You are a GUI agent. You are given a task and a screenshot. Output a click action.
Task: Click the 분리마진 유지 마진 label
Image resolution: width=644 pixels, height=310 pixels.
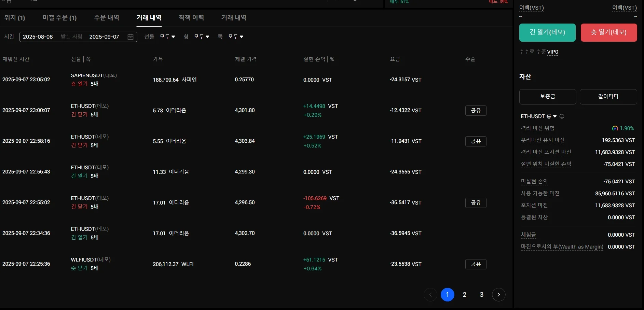tap(543, 140)
